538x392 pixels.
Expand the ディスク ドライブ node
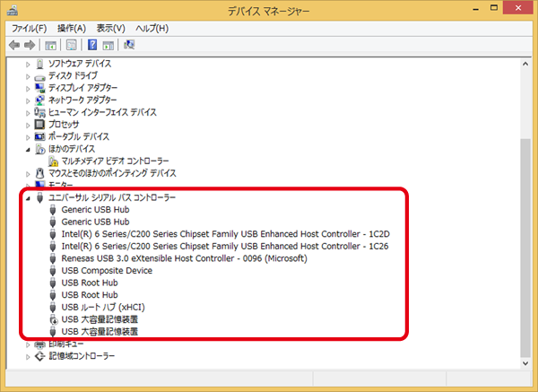click(x=28, y=76)
